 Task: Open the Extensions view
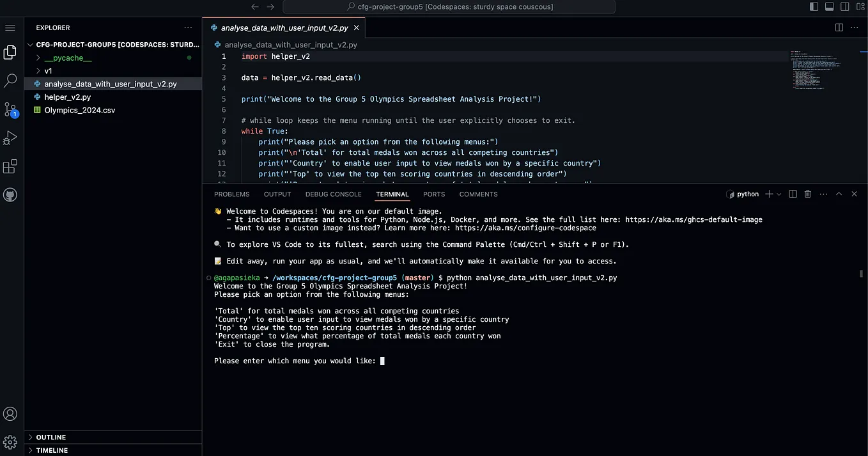10,166
